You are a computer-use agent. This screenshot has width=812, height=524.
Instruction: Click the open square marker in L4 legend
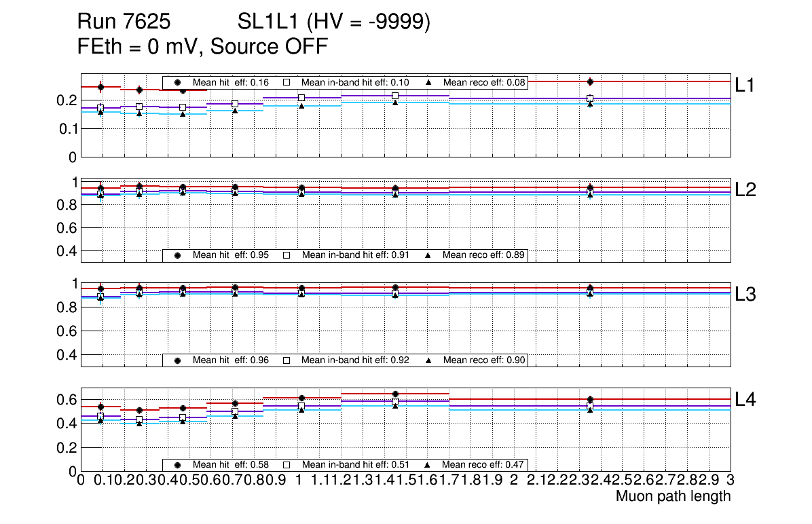(286, 466)
